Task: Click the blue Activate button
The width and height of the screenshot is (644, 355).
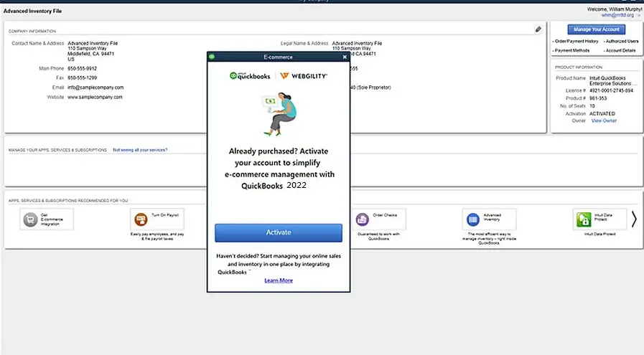Action: pos(279,232)
